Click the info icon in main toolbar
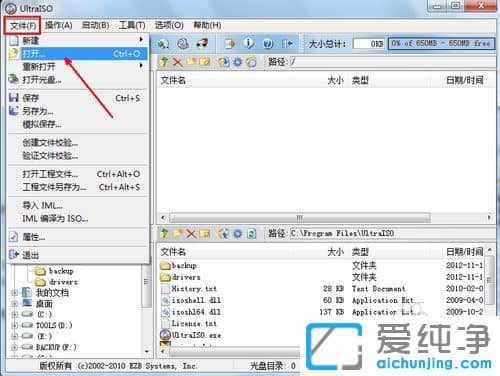500x376 pixels. [248, 43]
